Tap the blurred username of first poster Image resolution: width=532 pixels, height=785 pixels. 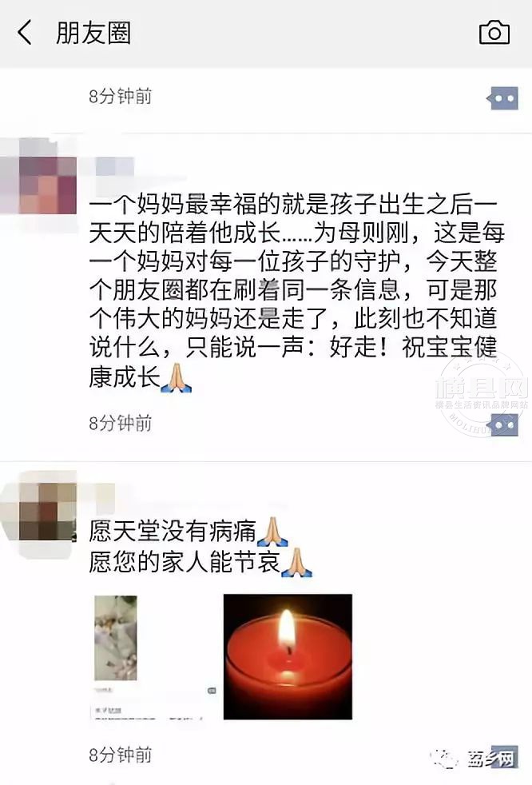pyautogui.click(x=115, y=167)
